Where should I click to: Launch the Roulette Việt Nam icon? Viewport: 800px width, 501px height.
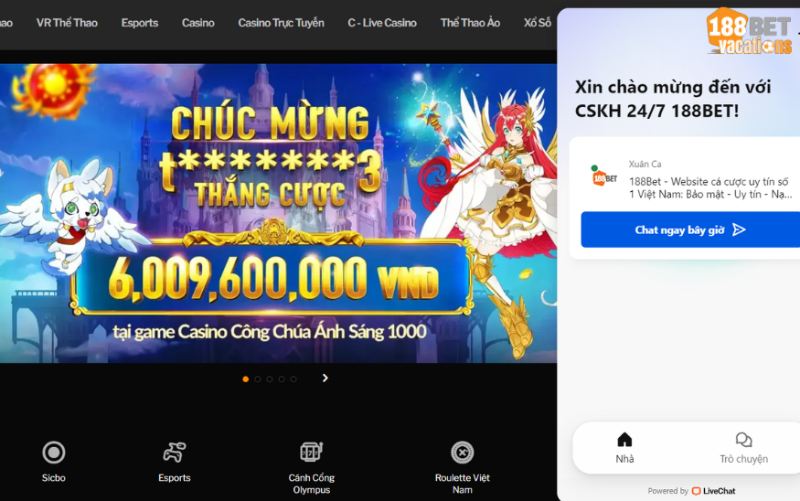pos(462,453)
